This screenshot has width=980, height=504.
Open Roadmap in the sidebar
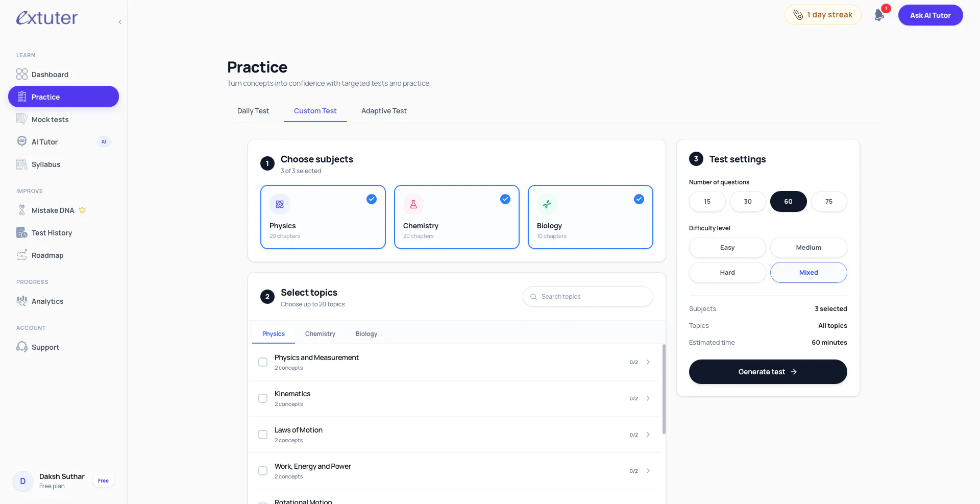[x=63, y=255]
